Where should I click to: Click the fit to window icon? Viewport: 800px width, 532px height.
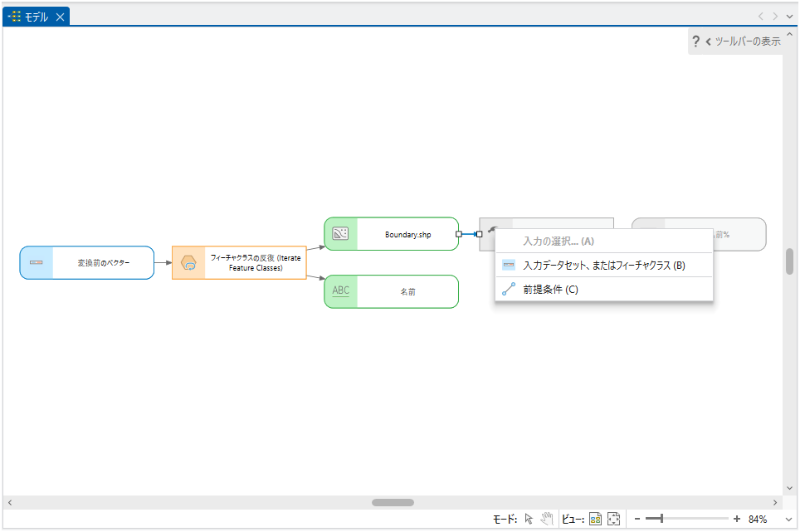613,519
